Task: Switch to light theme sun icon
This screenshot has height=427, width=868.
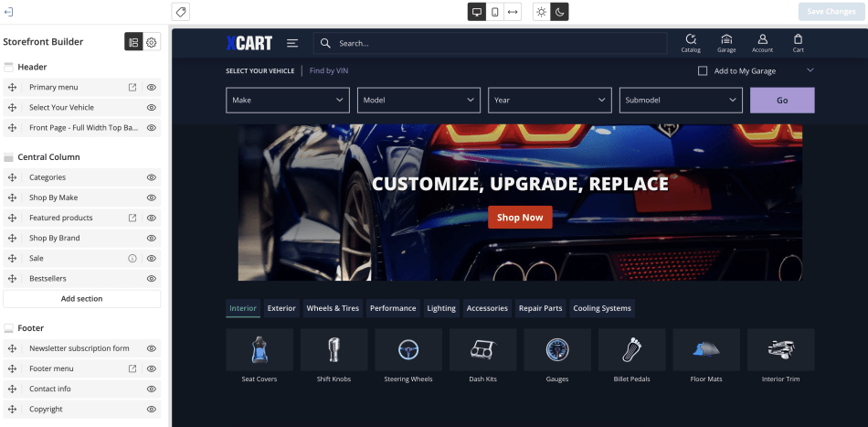Action: (x=542, y=12)
